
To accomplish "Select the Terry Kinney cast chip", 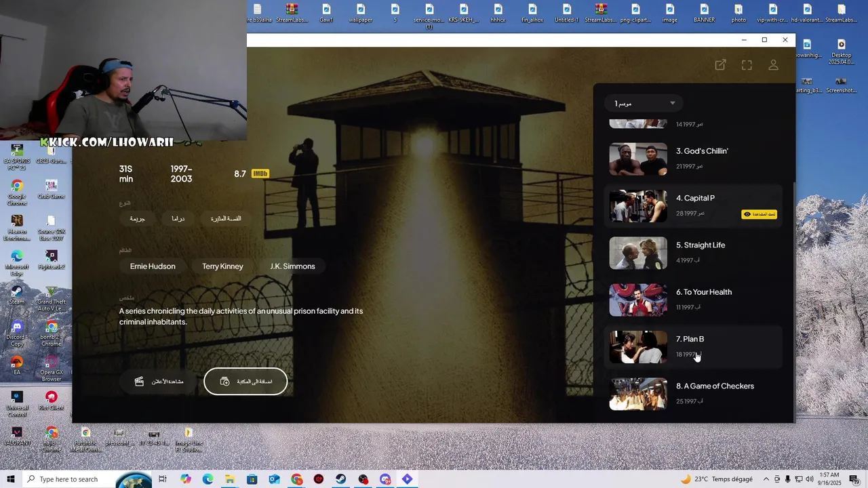I will click(x=222, y=266).
